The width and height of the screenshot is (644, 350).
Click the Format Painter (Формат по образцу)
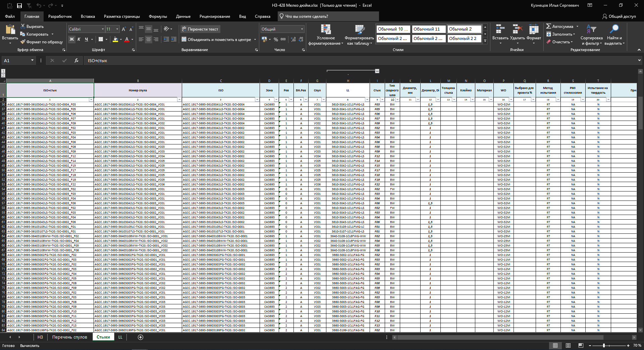point(42,42)
